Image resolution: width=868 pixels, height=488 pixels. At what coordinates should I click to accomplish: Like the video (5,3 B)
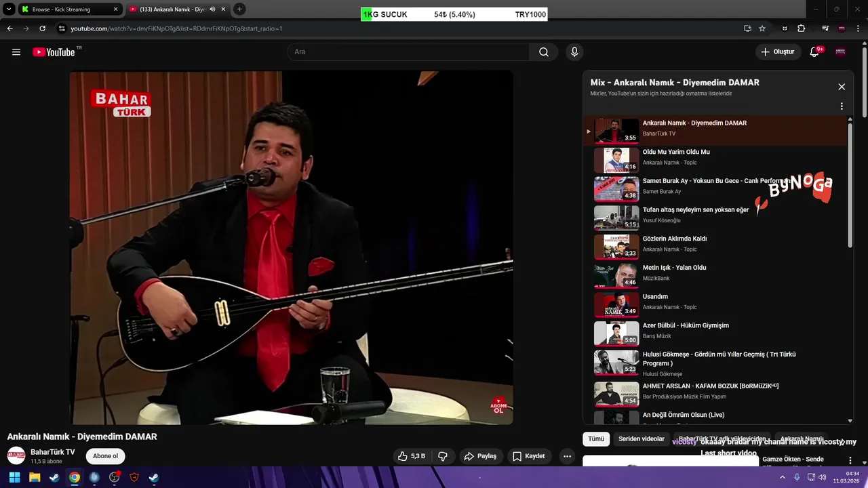pyautogui.click(x=412, y=456)
